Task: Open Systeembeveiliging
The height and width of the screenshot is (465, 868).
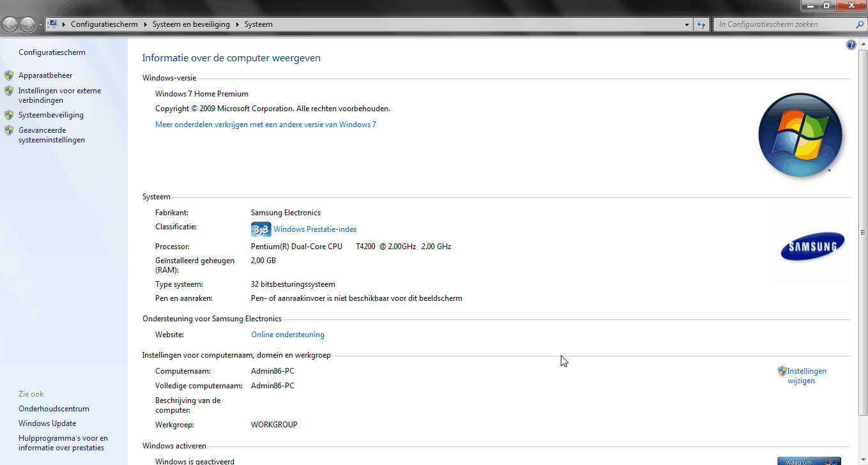Action: click(51, 115)
